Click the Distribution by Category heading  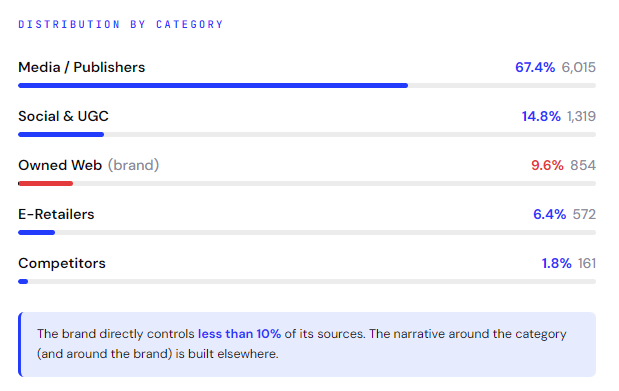coord(121,24)
